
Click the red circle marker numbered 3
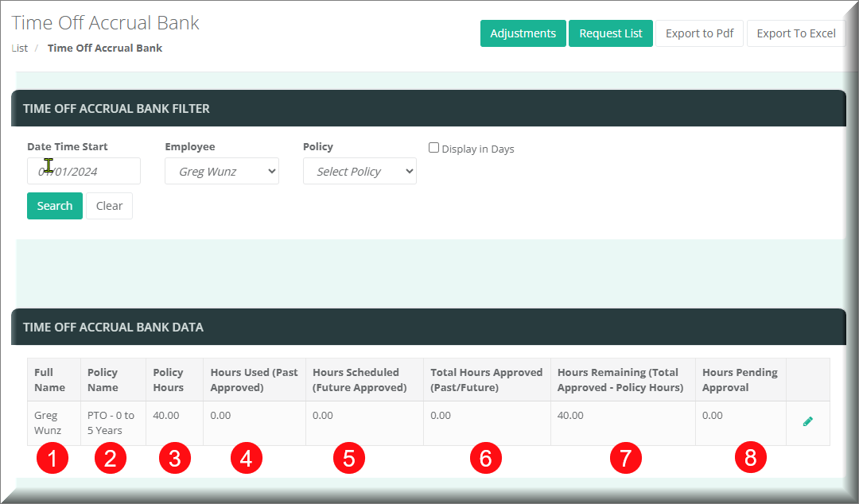pyautogui.click(x=175, y=457)
